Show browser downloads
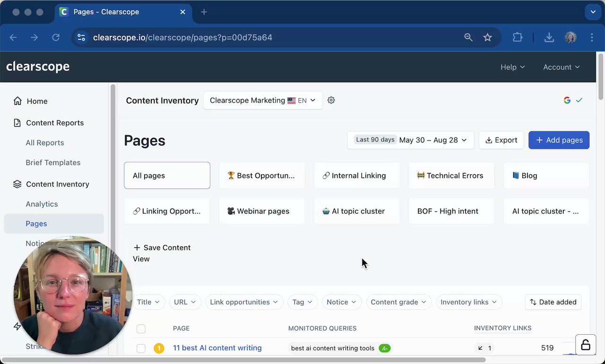This screenshot has height=364, width=605. tap(549, 37)
